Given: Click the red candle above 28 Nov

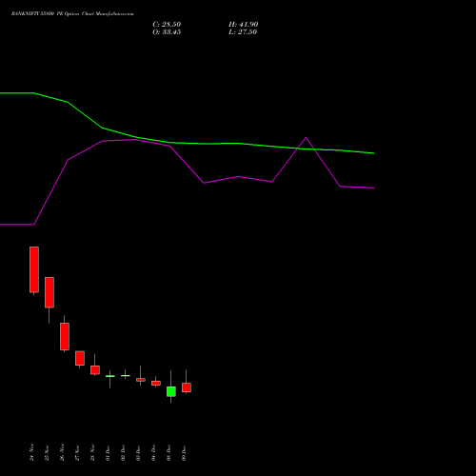Looking at the screenshot, I should (x=95, y=370).
